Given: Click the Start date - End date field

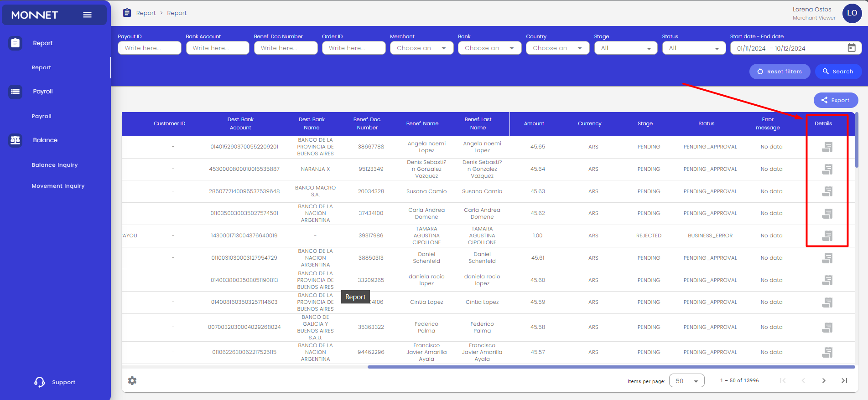Looking at the screenshot, I should pyautogui.click(x=796, y=48).
